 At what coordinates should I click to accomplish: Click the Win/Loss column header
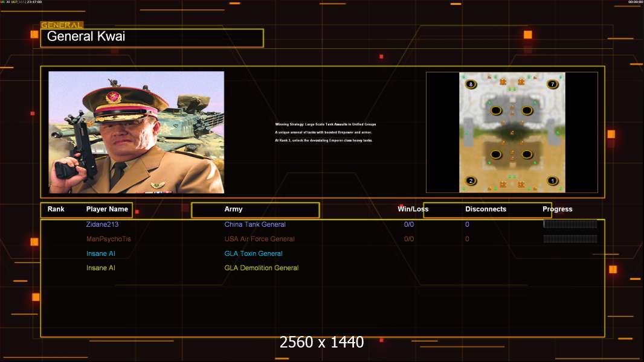(x=413, y=209)
